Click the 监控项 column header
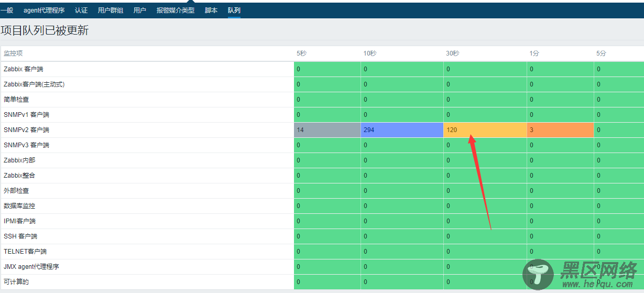The image size is (644, 293). [x=13, y=53]
